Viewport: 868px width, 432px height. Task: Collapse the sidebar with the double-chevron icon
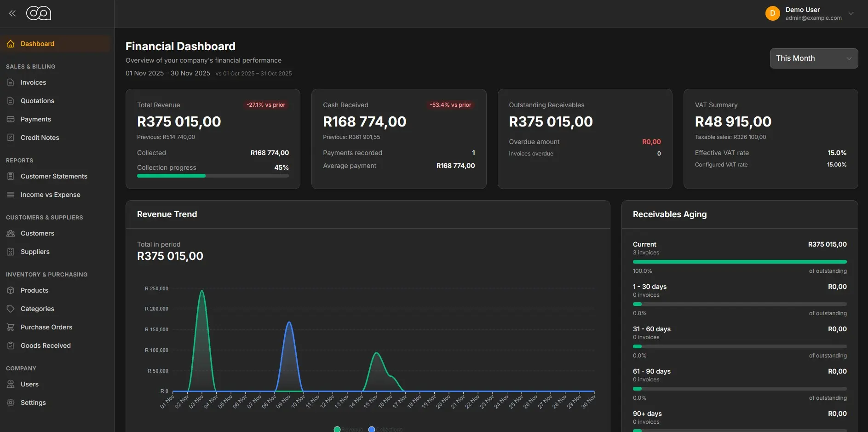(x=12, y=13)
